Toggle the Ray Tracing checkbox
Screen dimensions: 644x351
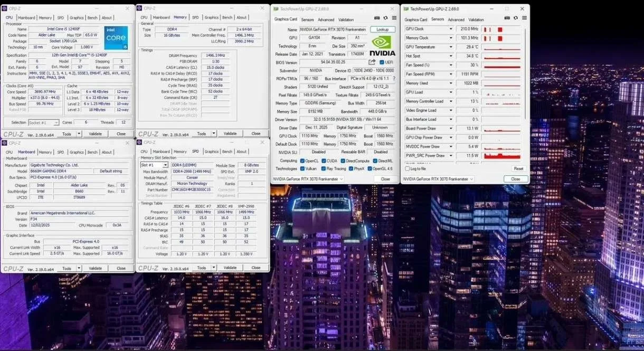point(323,169)
